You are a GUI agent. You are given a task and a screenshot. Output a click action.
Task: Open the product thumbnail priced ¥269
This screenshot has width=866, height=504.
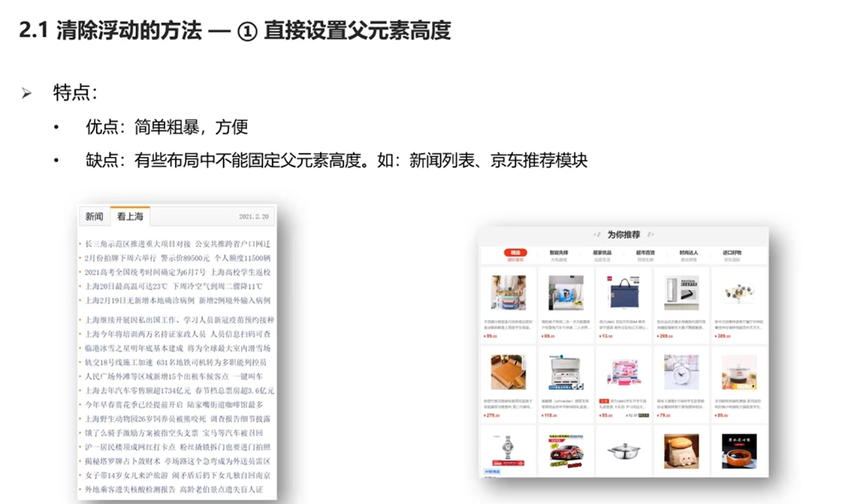tap(681, 293)
